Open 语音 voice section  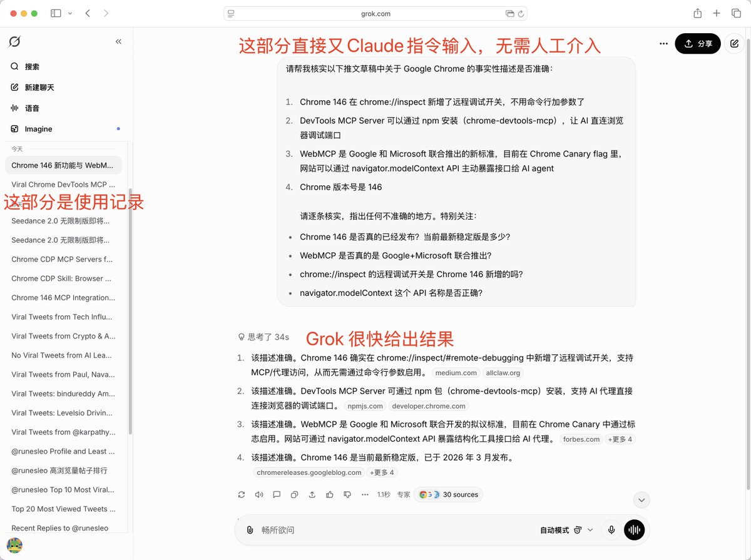click(25, 108)
